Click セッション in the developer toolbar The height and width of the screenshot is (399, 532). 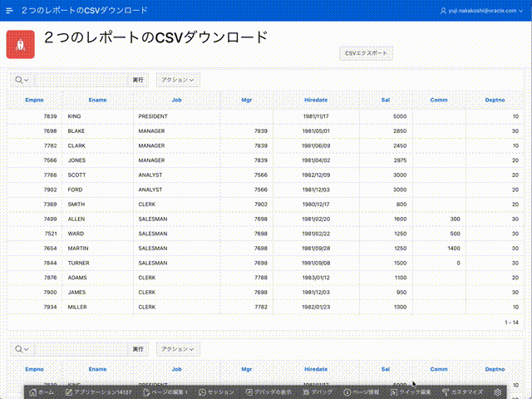(216, 392)
